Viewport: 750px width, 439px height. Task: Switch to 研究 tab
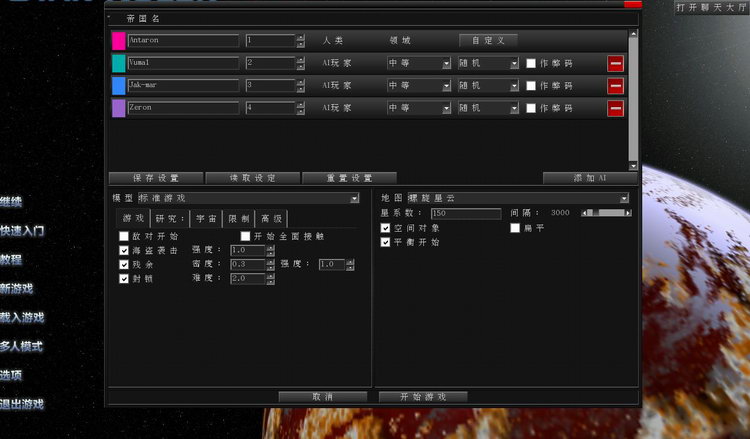click(x=170, y=219)
